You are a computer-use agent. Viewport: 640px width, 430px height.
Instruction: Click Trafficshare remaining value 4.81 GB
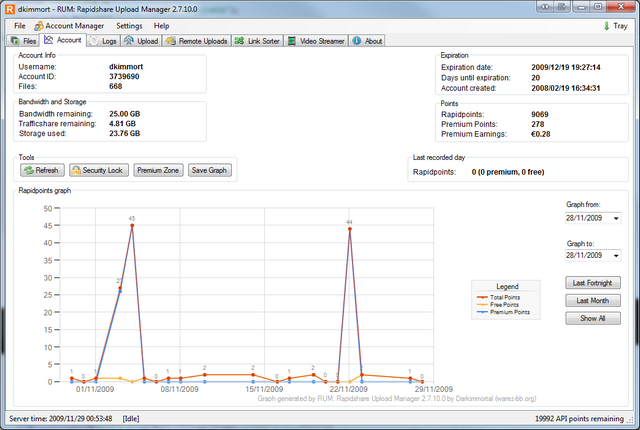pyautogui.click(x=122, y=124)
